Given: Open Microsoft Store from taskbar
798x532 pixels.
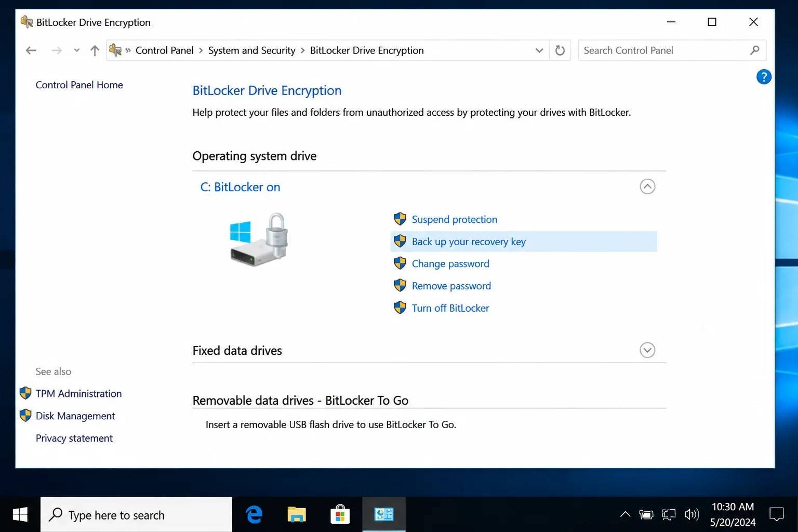Looking at the screenshot, I should (340, 515).
